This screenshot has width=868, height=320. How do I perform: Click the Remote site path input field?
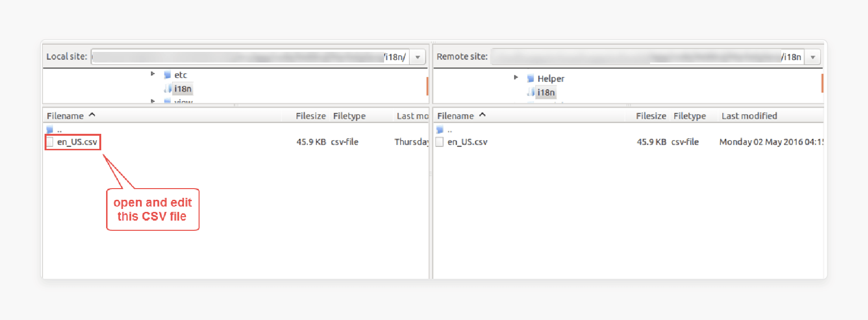tap(647, 57)
